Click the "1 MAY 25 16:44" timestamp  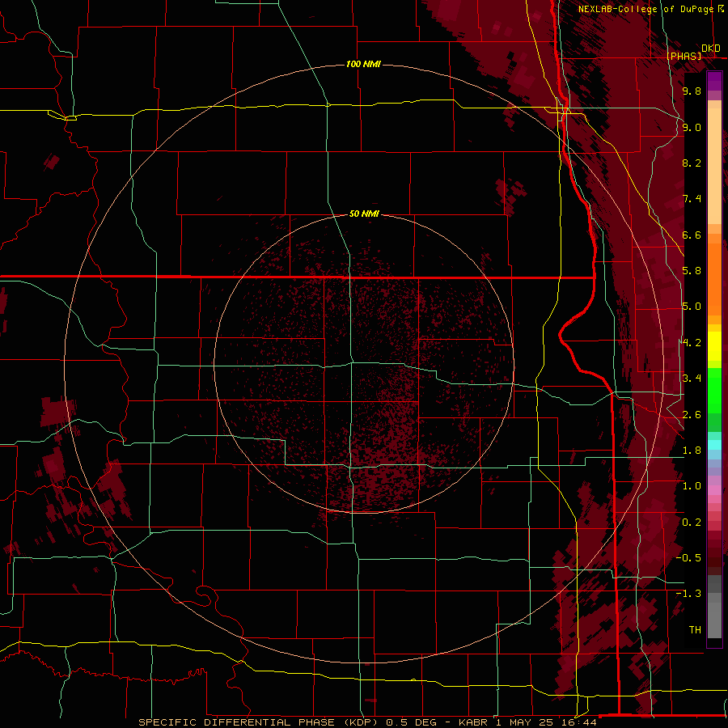tap(545, 722)
